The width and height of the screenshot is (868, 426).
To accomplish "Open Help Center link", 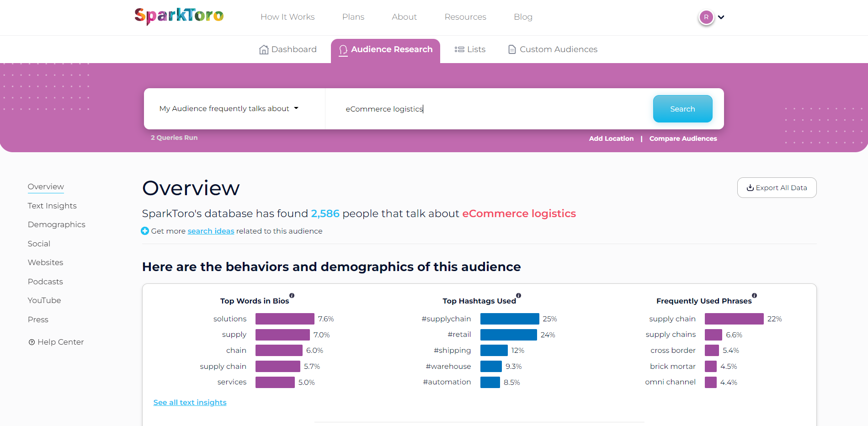I will 56,342.
